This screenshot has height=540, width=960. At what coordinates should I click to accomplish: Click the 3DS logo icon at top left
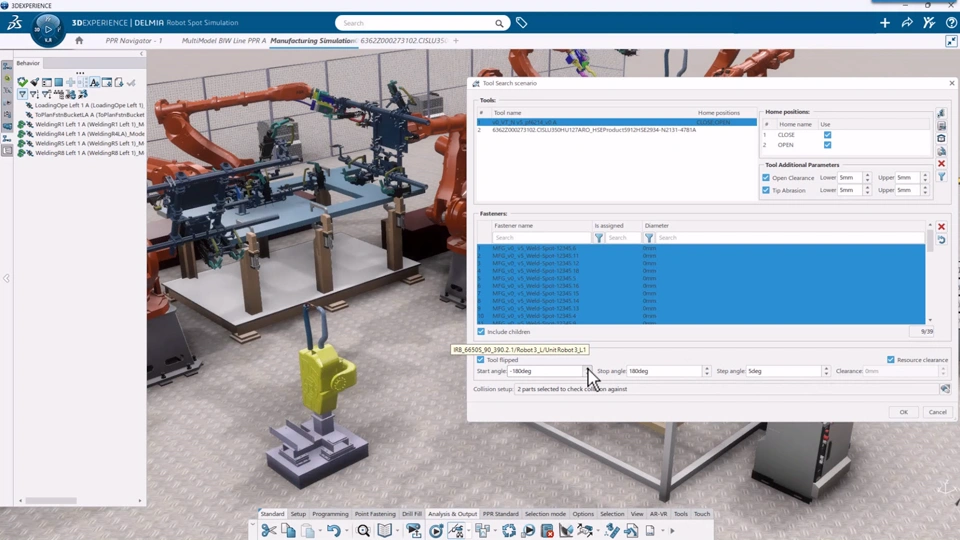tap(14, 23)
